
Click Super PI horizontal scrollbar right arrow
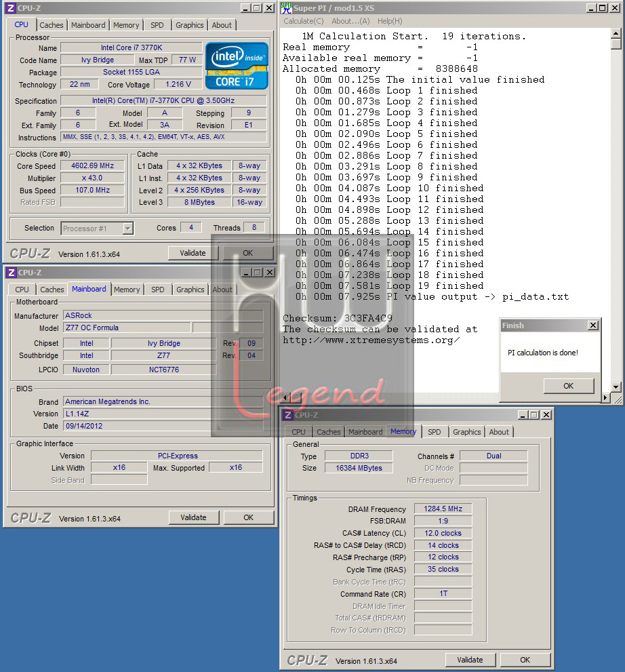pyautogui.click(x=605, y=398)
